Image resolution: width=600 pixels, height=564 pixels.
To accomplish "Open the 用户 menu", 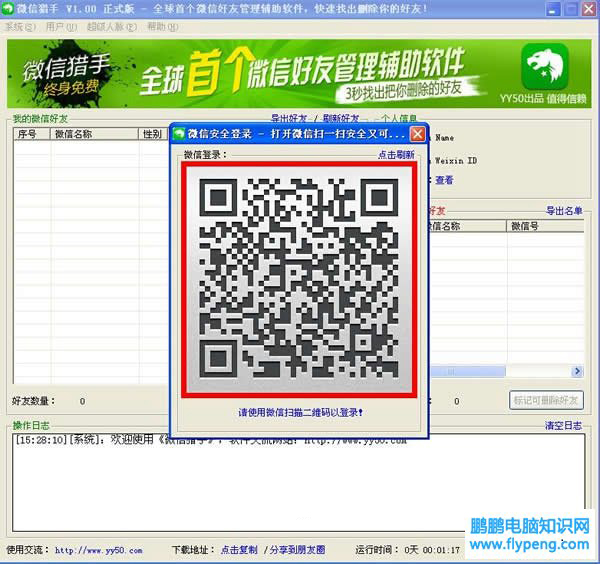I will point(61,27).
